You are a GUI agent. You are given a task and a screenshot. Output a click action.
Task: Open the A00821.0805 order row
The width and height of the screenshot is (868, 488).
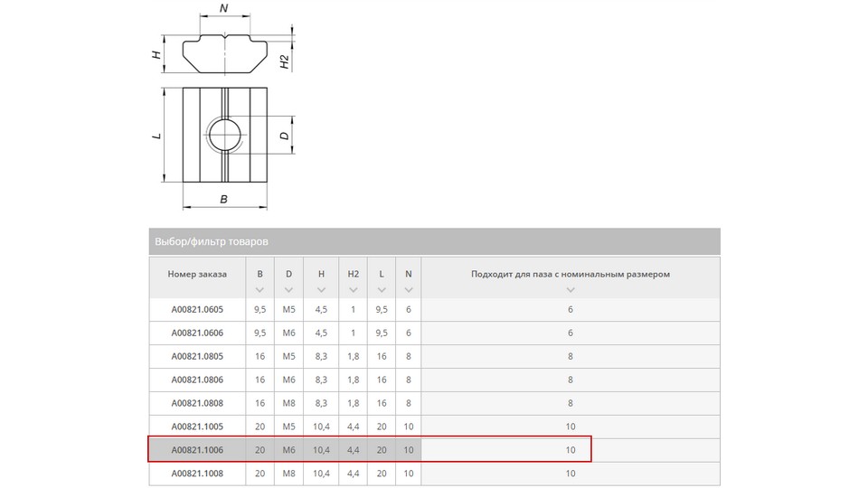pyautogui.click(x=197, y=356)
